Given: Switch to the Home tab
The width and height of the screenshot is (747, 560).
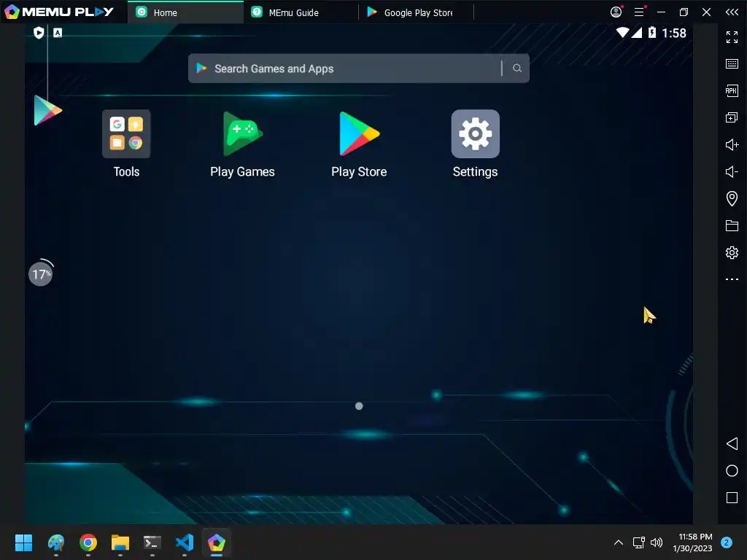Looking at the screenshot, I should (x=185, y=12).
